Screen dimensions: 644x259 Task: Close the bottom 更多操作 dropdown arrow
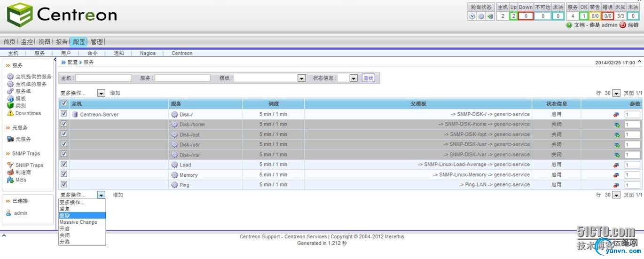(x=101, y=195)
